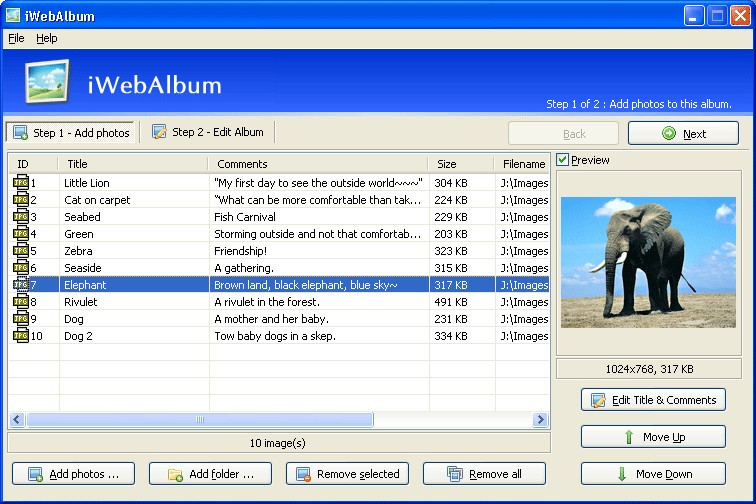Click the Move Down button
Viewport: 756px width, 504px height.
click(653, 474)
